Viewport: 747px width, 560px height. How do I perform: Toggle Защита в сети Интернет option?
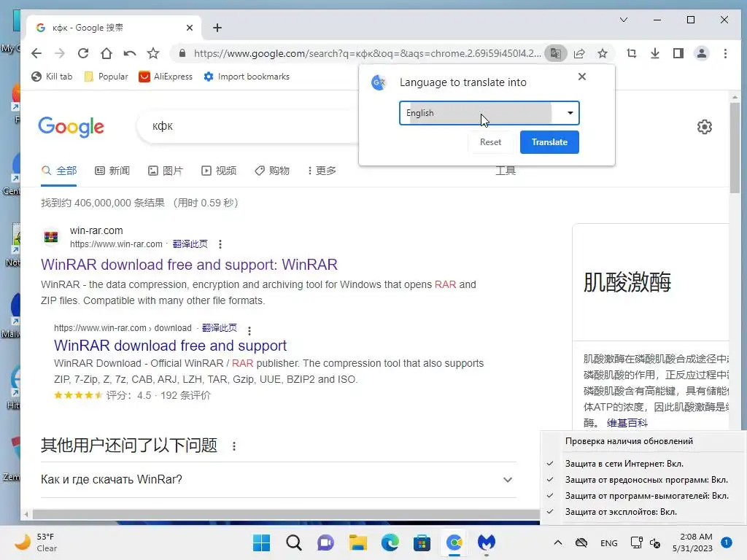tap(624, 463)
